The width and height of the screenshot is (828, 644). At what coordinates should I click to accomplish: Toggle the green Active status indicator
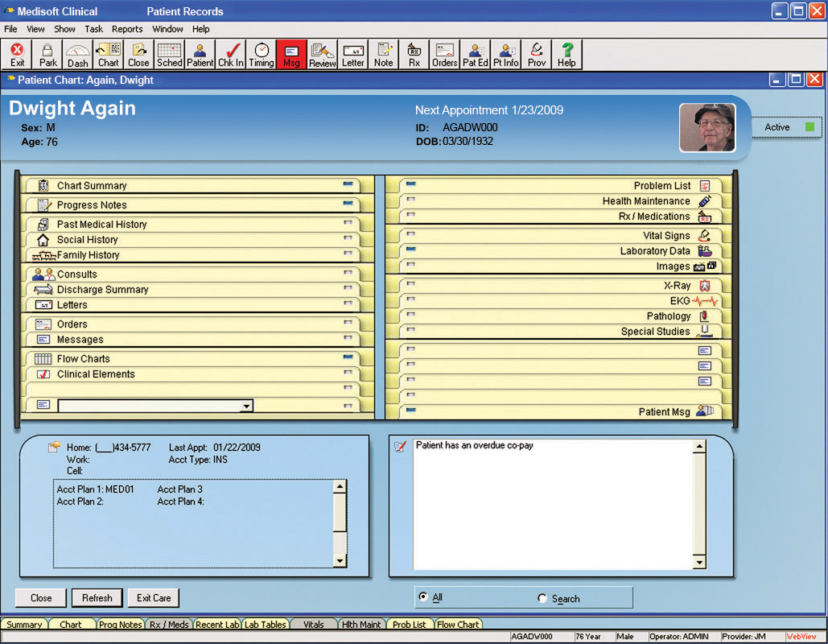(809, 127)
